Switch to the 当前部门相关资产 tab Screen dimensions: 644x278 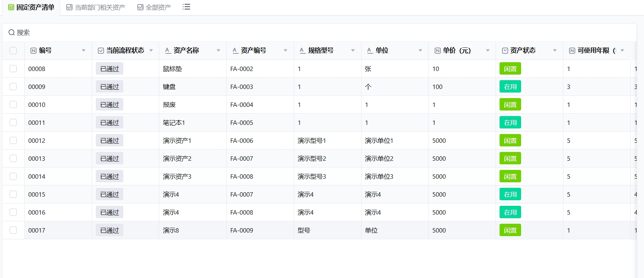96,7
